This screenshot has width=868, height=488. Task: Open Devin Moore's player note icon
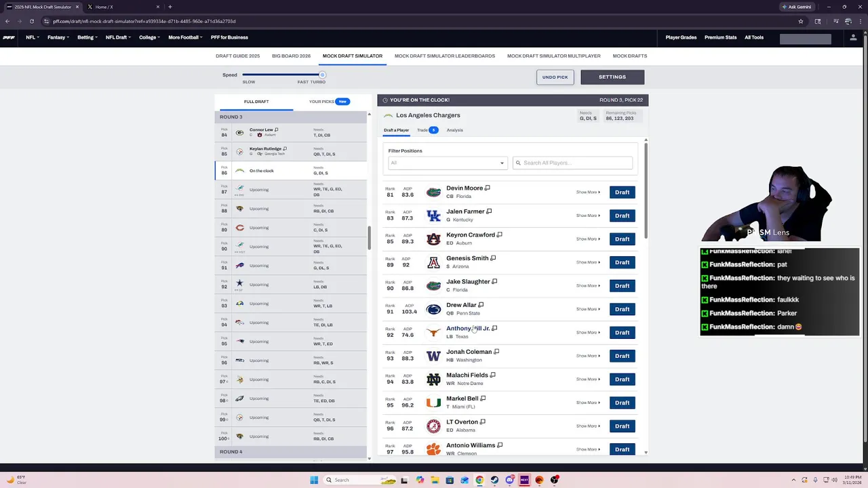click(x=487, y=188)
